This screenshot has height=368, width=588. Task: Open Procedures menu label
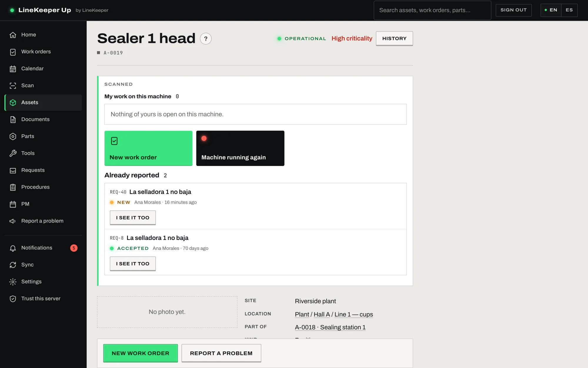click(x=35, y=187)
